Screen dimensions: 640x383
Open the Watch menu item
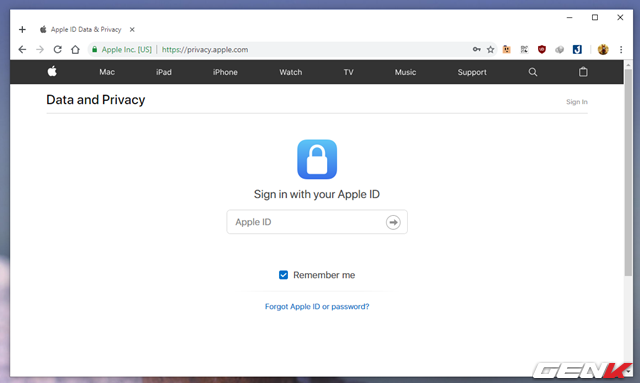coord(291,72)
